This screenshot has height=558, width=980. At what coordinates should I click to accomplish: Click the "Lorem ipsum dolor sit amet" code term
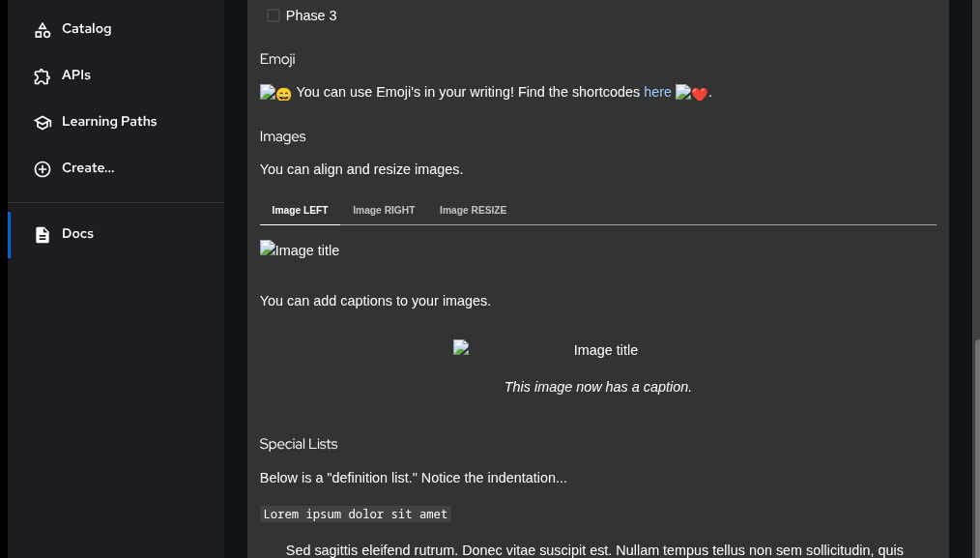[x=355, y=514]
